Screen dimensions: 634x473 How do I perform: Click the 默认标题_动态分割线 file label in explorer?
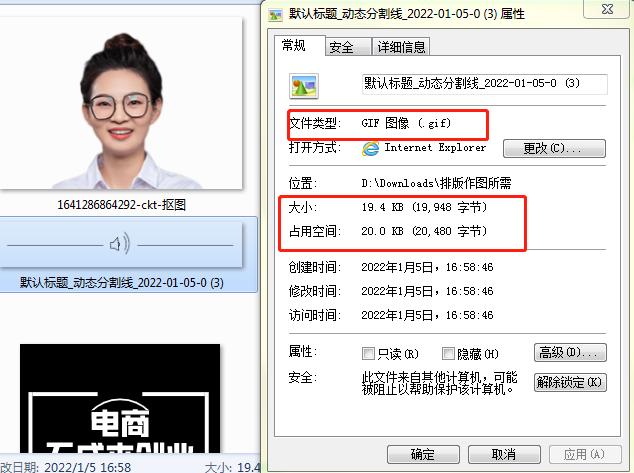[x=121, y=283]
